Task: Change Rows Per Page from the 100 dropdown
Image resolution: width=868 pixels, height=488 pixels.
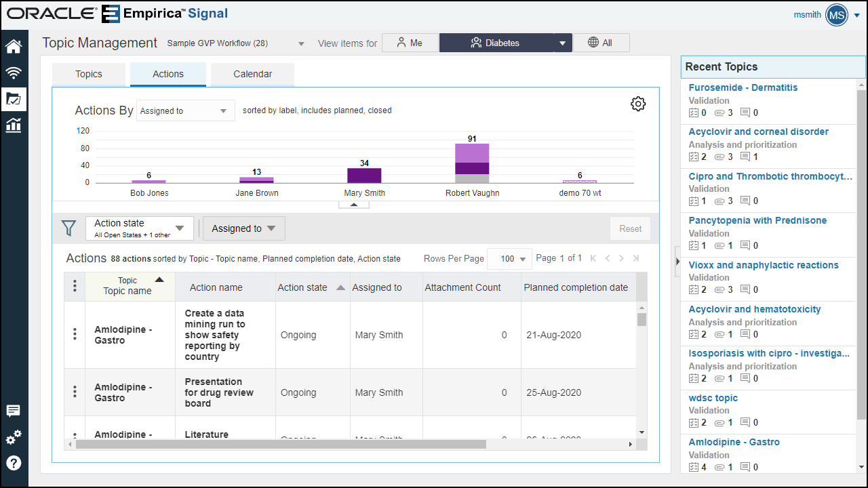Action: pyautogui.click(x=509, y=258)
